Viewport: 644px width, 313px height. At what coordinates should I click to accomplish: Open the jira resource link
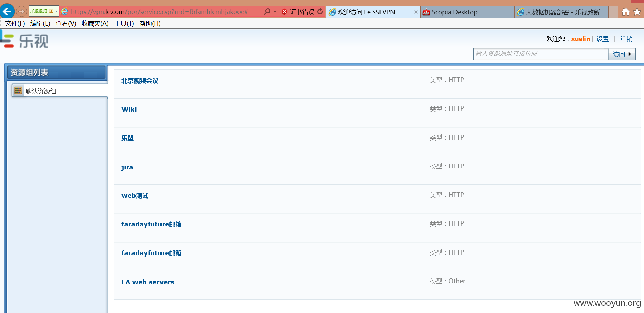[x=127, y=167]
